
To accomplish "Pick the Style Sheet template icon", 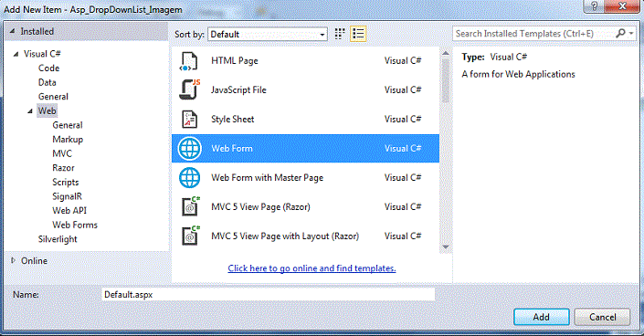I will [x=189, y=119].
